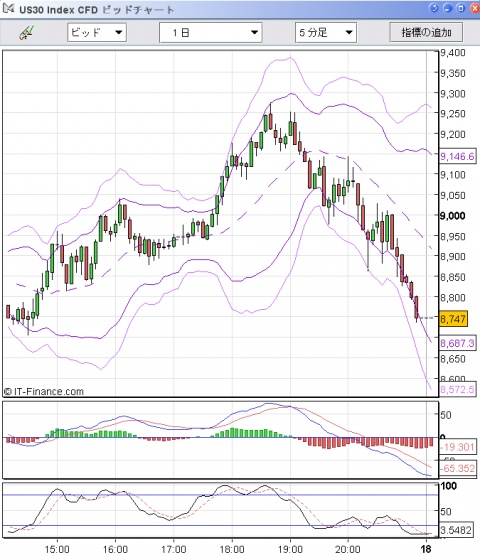Click the stochastic value 3.5482
This screenshot has width=480, height=555.
coord(456,530)
